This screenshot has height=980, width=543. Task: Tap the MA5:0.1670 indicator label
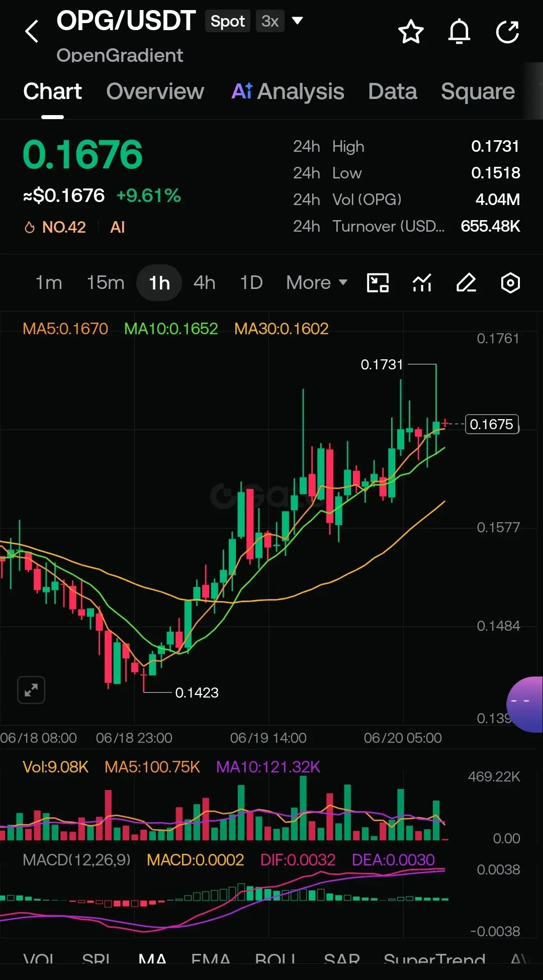pyautogui.click(x=65, y=329)
